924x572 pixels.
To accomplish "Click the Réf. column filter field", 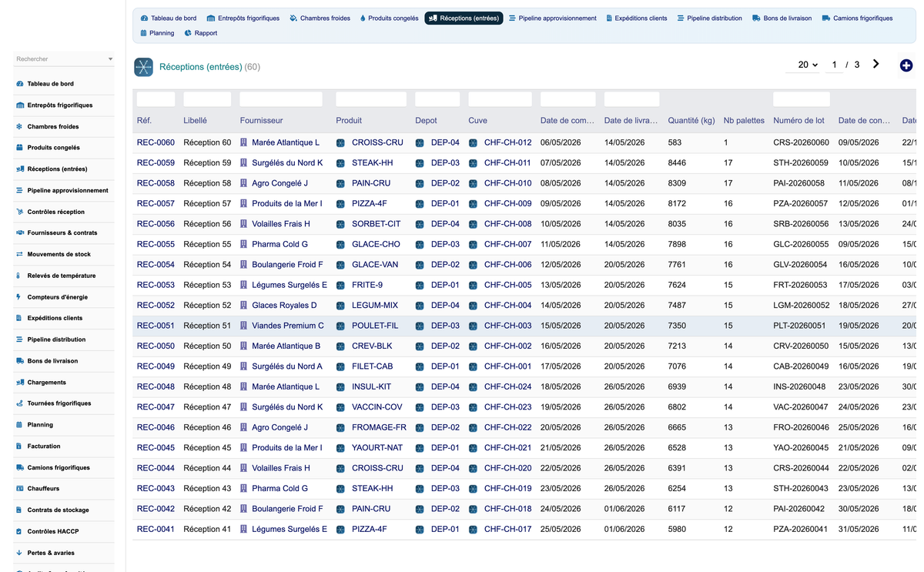I will coord(156,99).
